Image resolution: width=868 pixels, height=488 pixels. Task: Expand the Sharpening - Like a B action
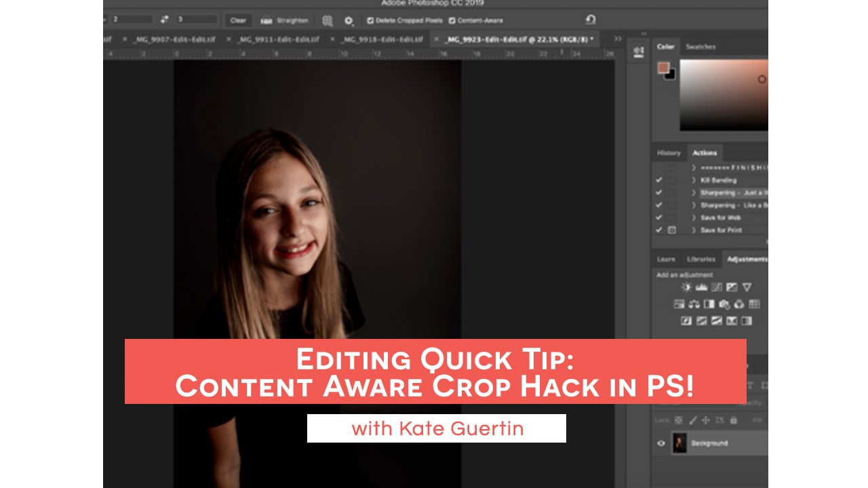point(694,205)
